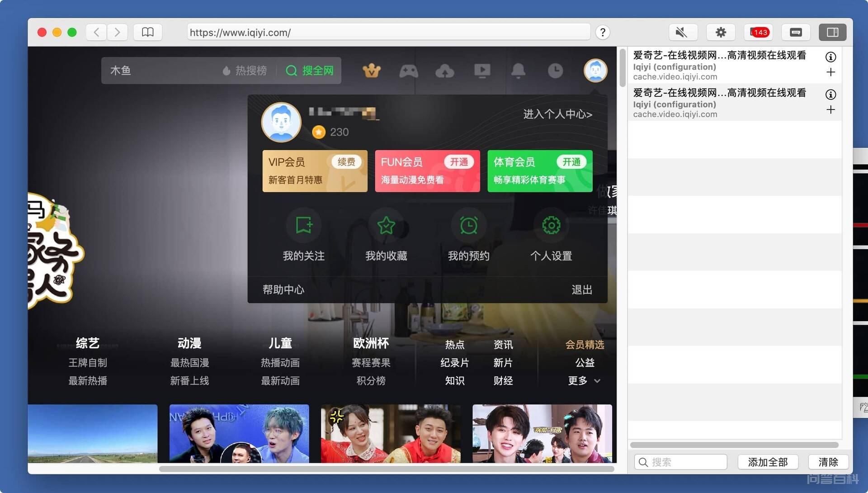868x493 pixels.
Task: Click 赛程赛果 link
Action: pyautogui.click(x=371, y=363)
